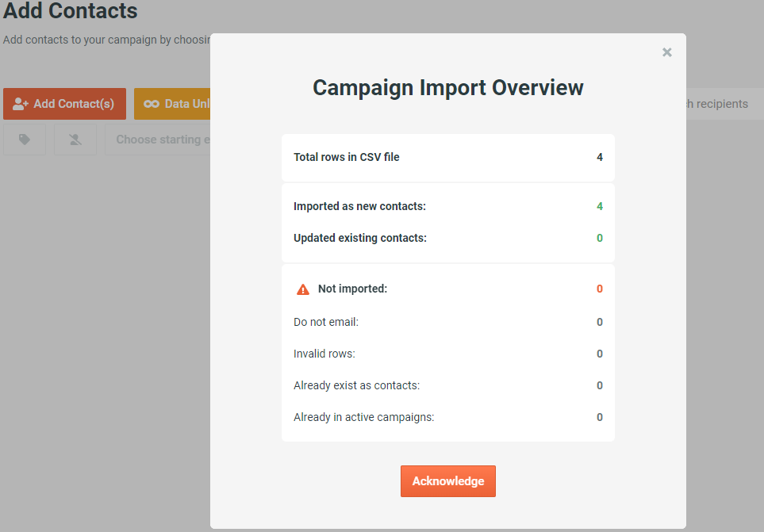Click the recipients label on the right
The image size is (764, 532).
716,103
